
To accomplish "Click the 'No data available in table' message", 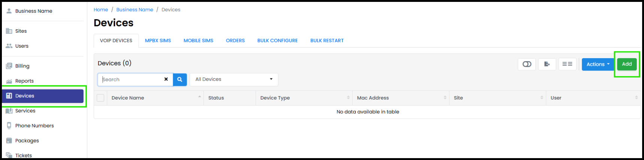I will pos(368,112).
